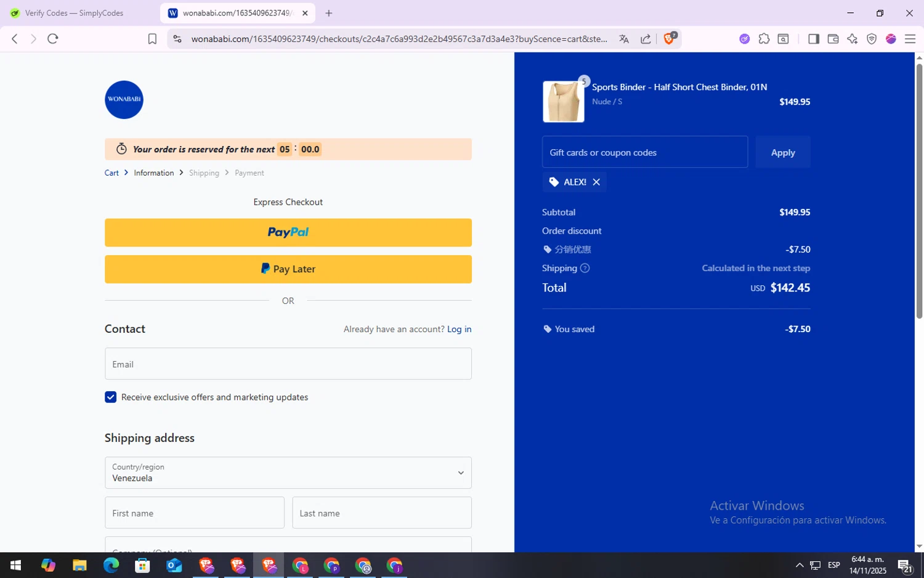Open clock and date in taskbar
The width and height of the screenshot is (924, 578).
click(x=867, y=565)
